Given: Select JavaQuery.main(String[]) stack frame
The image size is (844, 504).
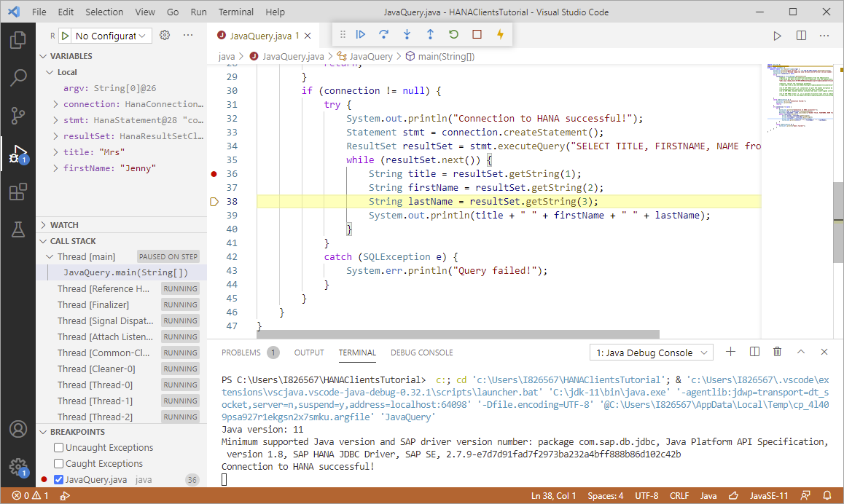Looking at the screenshot, I should click(x=125, y=272).
